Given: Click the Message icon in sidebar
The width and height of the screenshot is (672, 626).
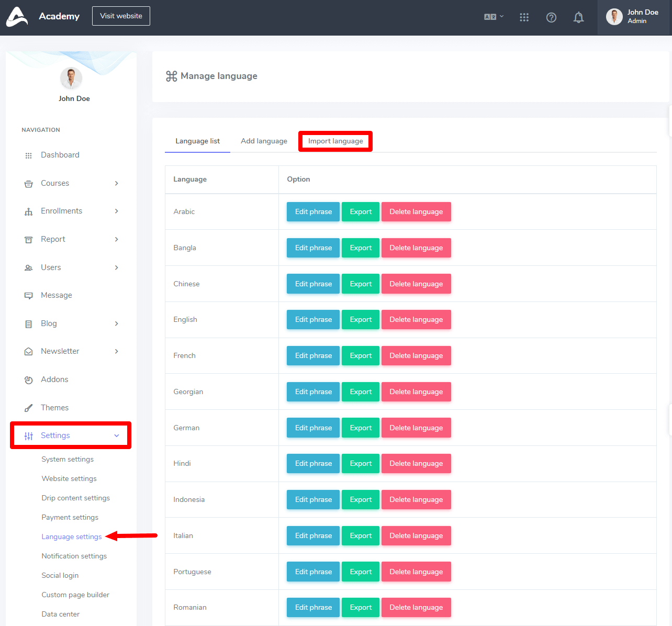Looking at the screenshot, I should pos(29,296).
